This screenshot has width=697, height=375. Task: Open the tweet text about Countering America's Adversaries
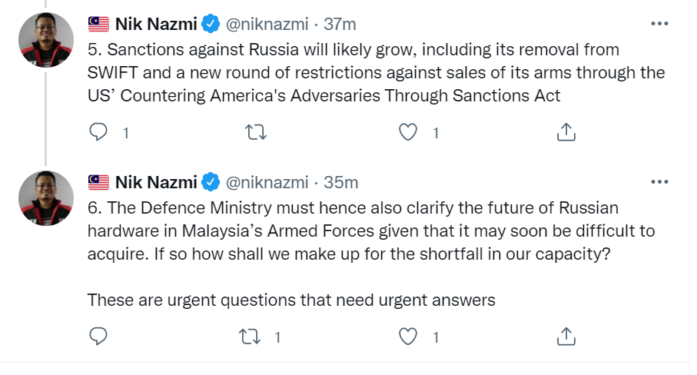pyautogui.click(x=376, y=72)
